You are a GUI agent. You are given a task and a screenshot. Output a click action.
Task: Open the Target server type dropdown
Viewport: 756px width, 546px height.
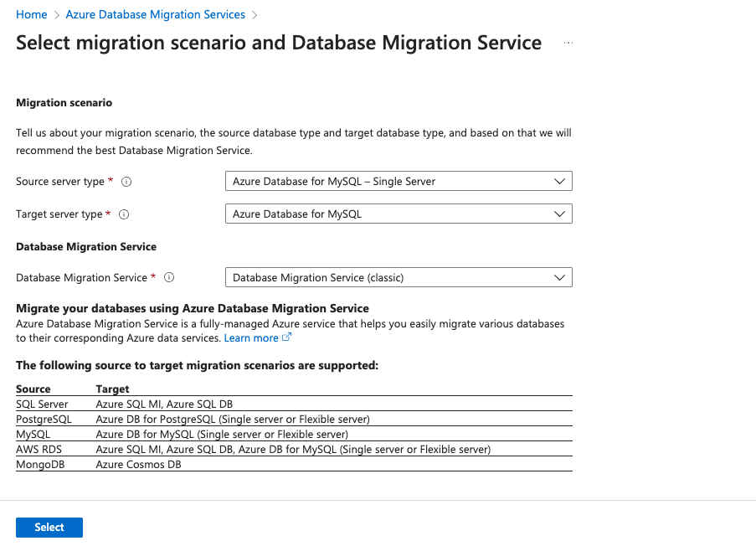(399, 214)
